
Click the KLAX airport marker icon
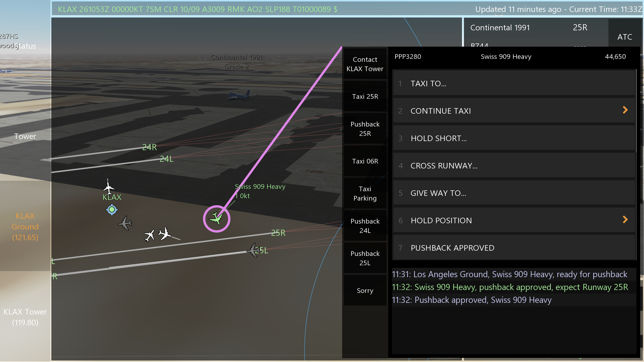click(x=112, y=209)
